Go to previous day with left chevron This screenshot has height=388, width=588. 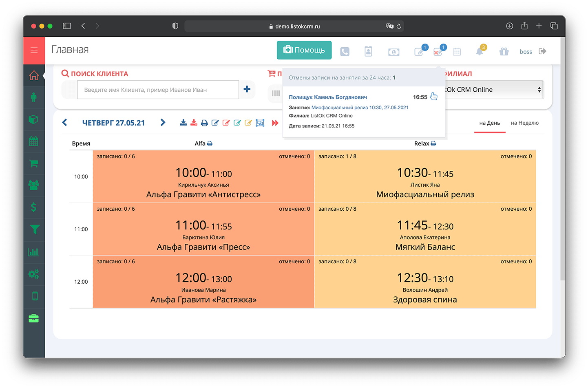coord(64,123)
